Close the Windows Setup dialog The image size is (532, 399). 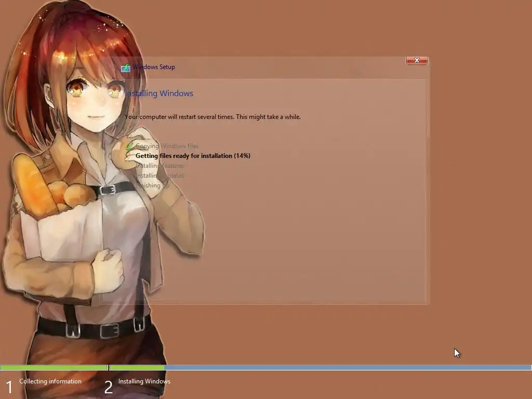pos(417,60)
